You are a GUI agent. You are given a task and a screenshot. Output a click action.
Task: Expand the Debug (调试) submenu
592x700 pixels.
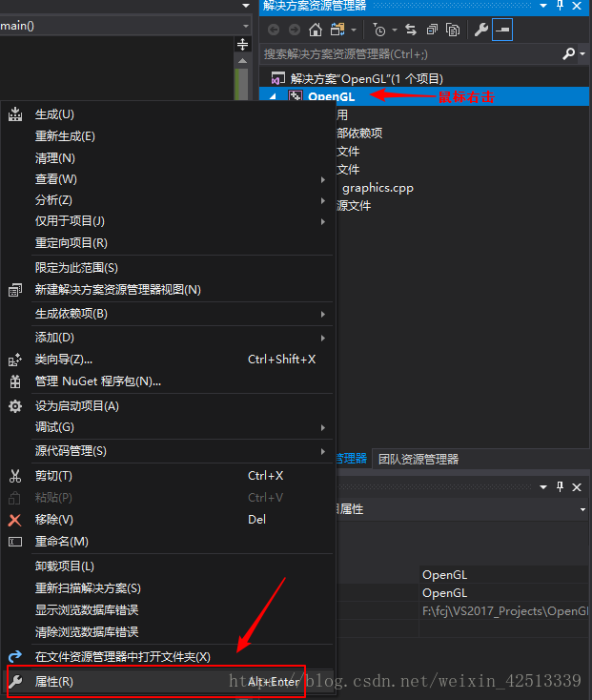pos(168,427)
